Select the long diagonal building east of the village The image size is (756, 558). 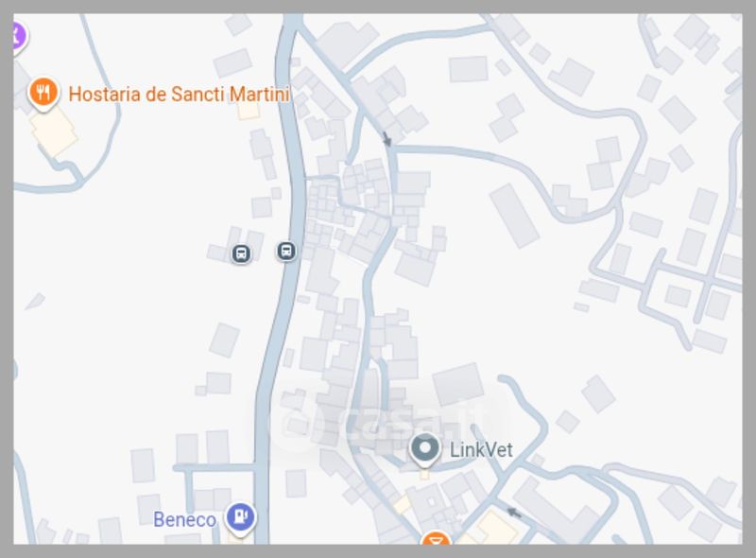tap(514, 216)
